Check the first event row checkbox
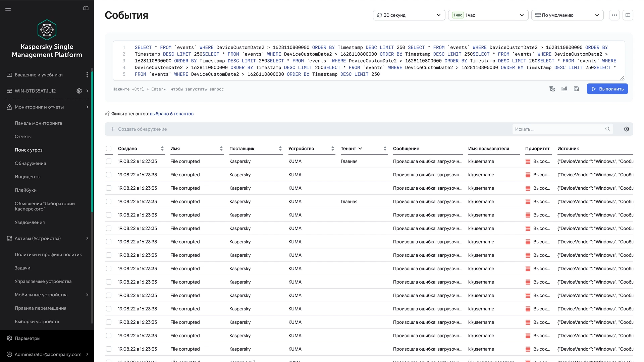 click(109, 161)
